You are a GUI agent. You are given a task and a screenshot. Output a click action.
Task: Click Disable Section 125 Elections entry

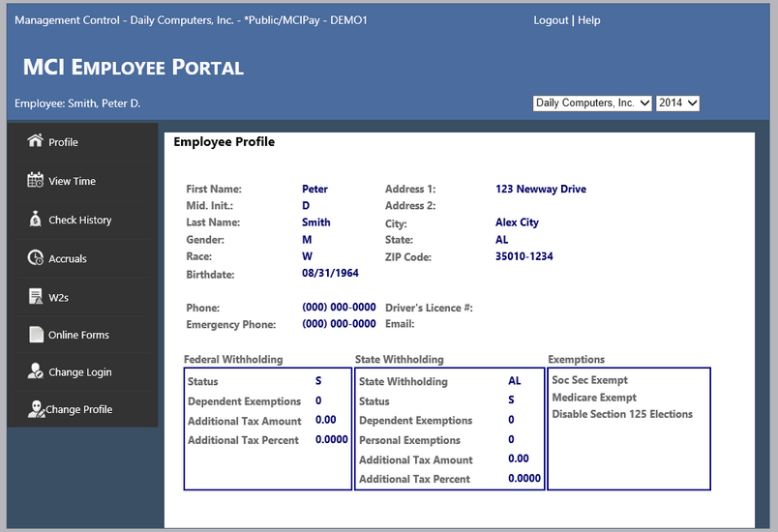622,414
